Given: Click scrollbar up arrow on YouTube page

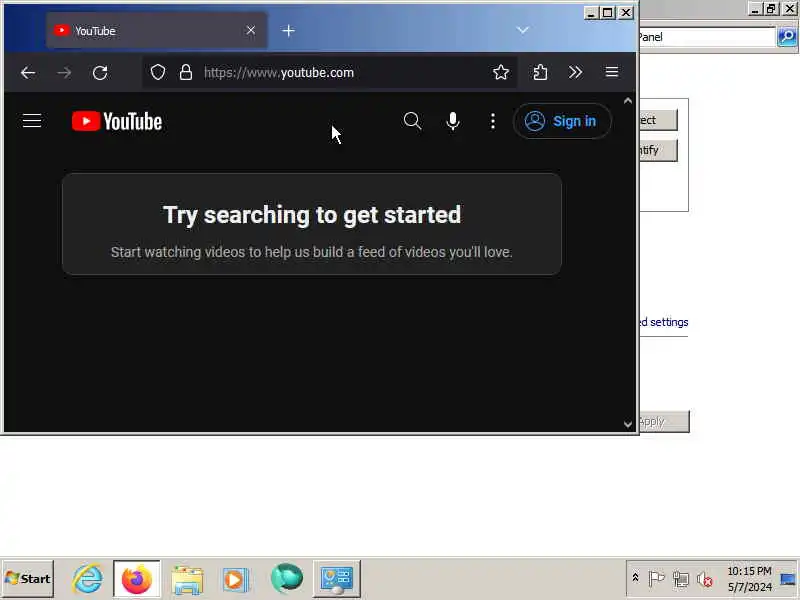Looking at the screenshot, I should (x=628, y=101).
